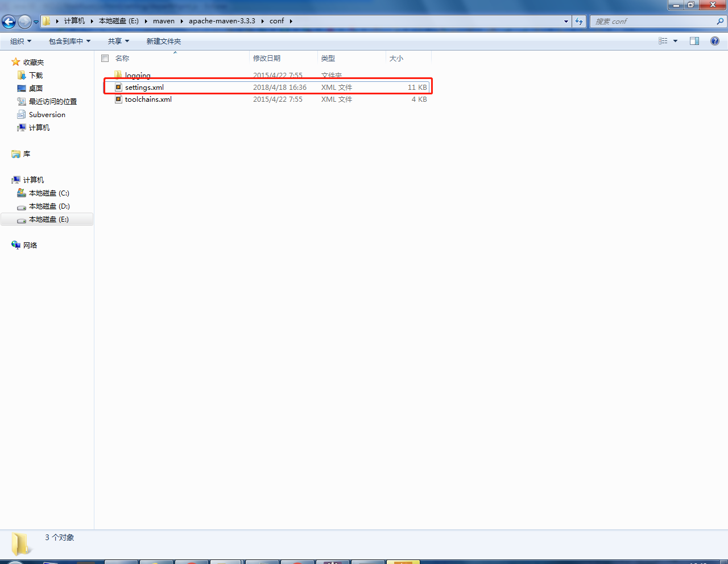Click maven in the breadcrumb path
Screen dimensions: 728x564
[x=164, y=21]
